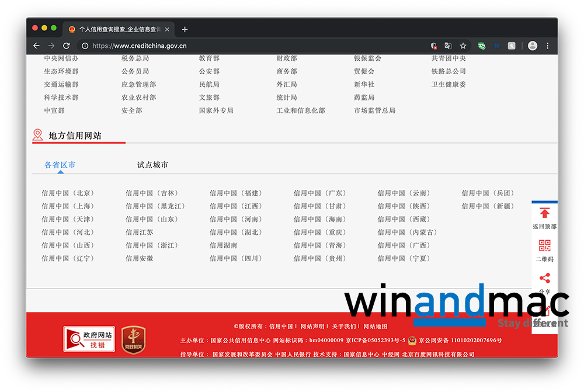Open Chrome's three-dot menu
Viewport: 584px width, 392px height.
(548, 46)
